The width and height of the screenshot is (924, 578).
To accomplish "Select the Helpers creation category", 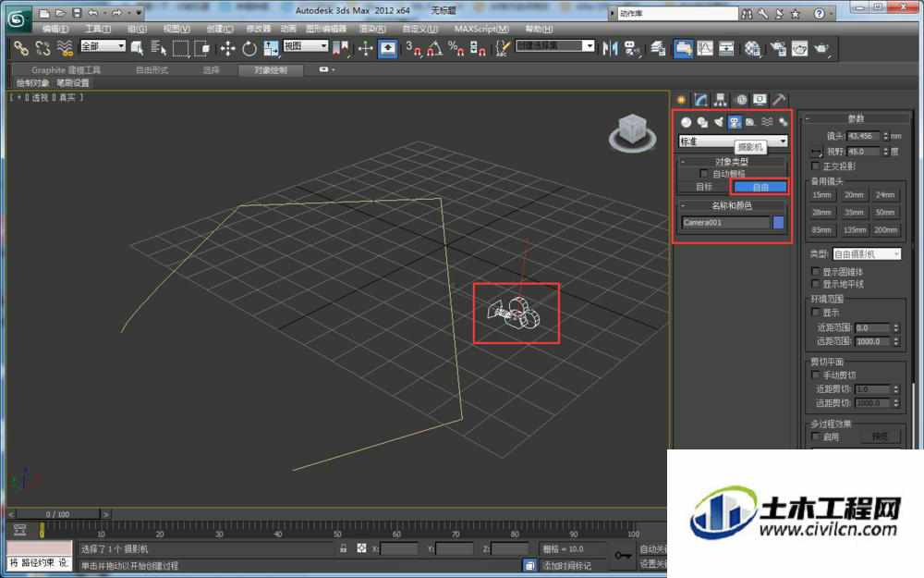I will [750, 122].
